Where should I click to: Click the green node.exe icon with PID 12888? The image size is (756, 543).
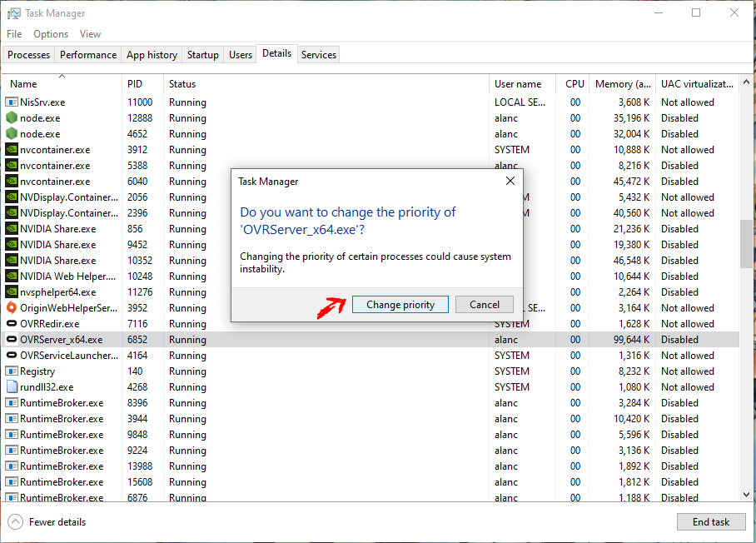point(12,118)
